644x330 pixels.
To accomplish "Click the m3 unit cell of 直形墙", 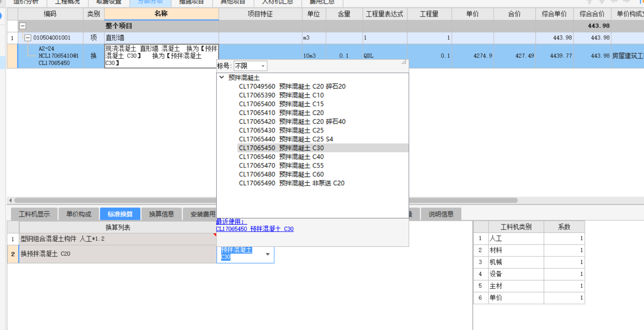I will [x=314, y=38].
